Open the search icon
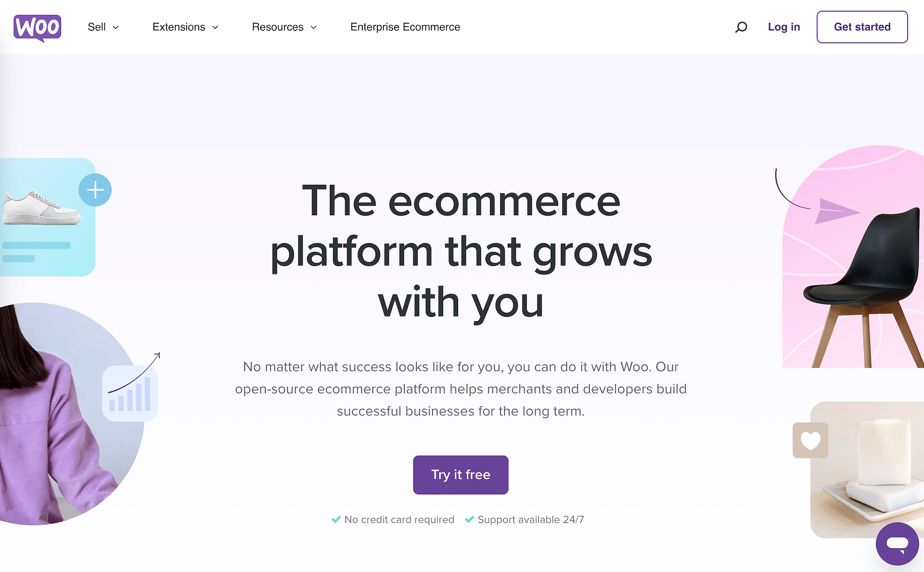Image resolution: width=924 pixels, height=572 pixels. pos(741,26)
